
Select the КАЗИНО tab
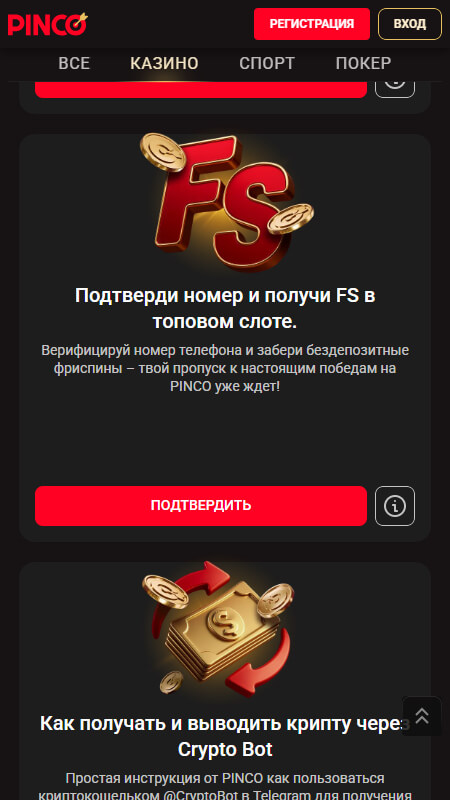point(164,63)
